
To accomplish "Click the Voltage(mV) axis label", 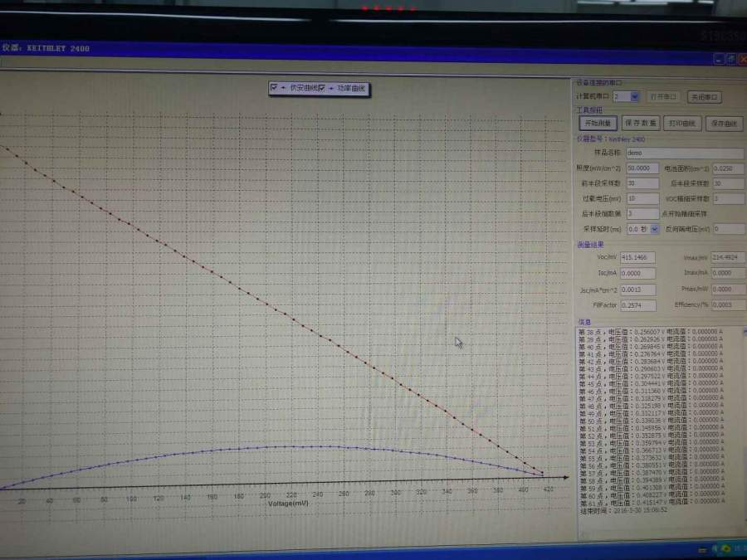I will (x=288, y=504).
